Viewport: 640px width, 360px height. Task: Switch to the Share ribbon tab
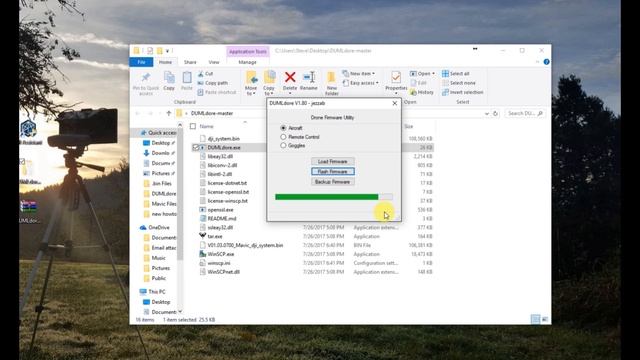[190, 62]
